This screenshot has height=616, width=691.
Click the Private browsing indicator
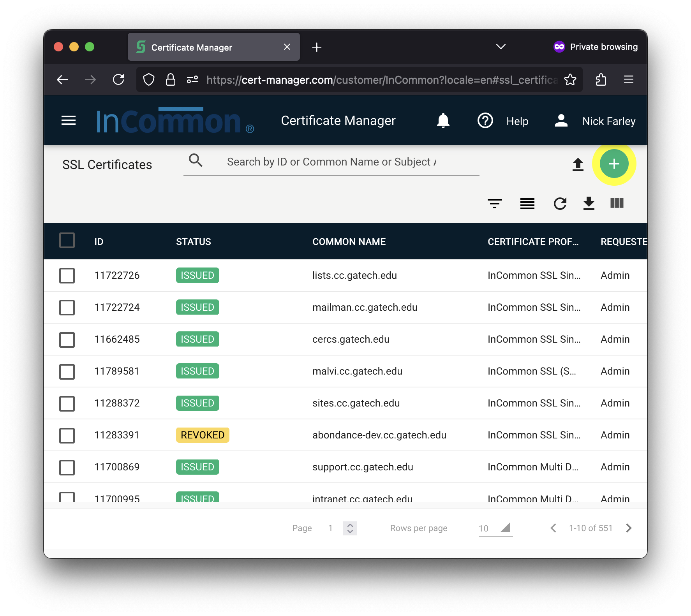tap(596, 47)
